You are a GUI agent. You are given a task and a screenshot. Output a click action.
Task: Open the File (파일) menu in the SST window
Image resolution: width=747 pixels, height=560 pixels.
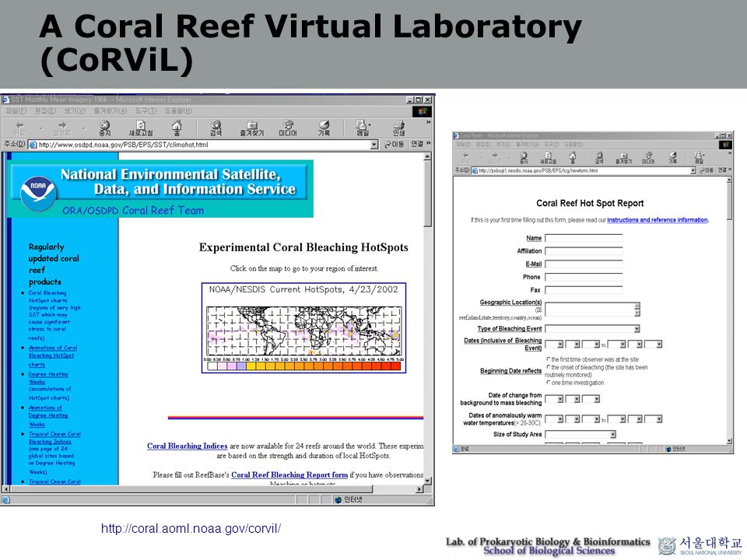16,111
